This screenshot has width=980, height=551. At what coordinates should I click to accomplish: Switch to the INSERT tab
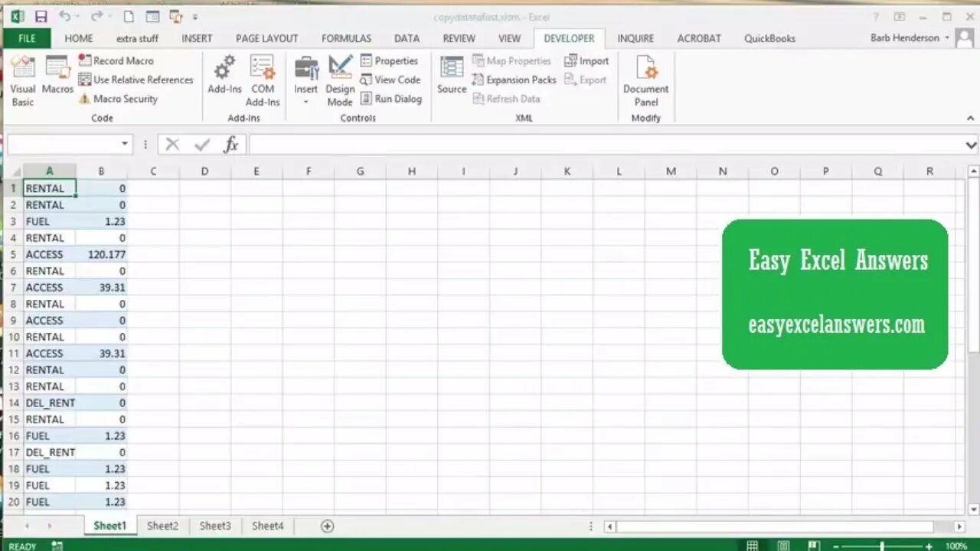(x=197, y=38)
